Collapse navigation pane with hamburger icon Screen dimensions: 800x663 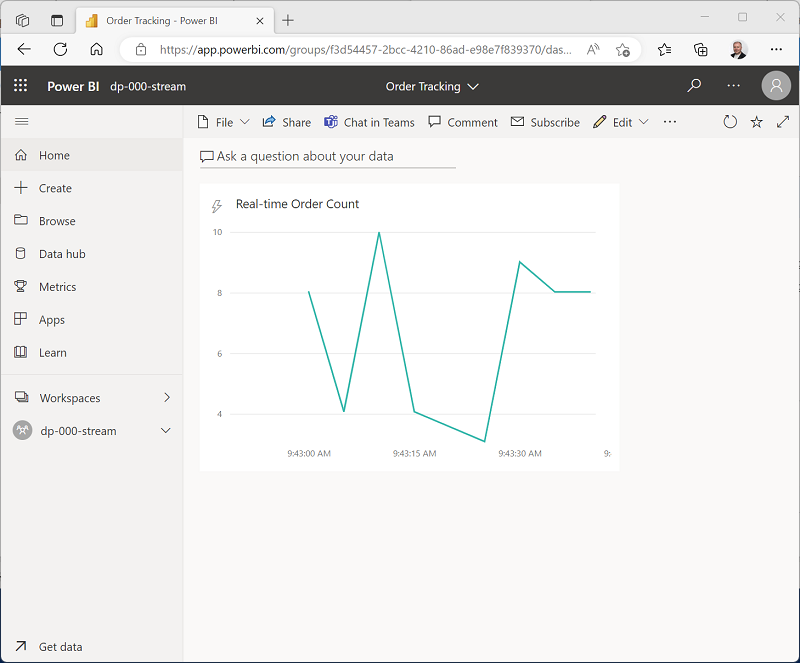[x=21, y=121]
